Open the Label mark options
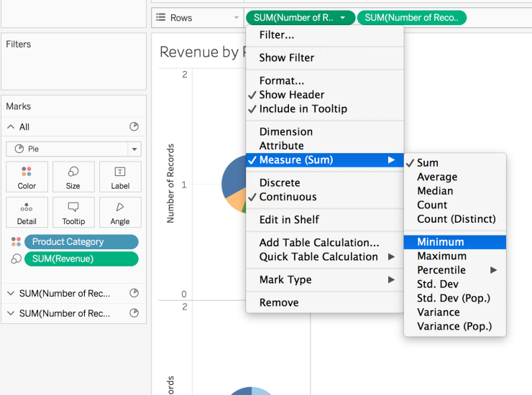 pyautogui.click(x=120, y=177)
